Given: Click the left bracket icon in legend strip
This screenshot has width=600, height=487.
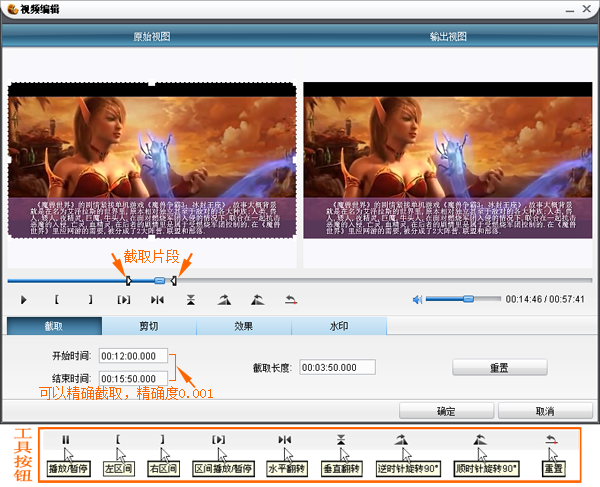Looking at the screenshot, I should coord(118,440).
